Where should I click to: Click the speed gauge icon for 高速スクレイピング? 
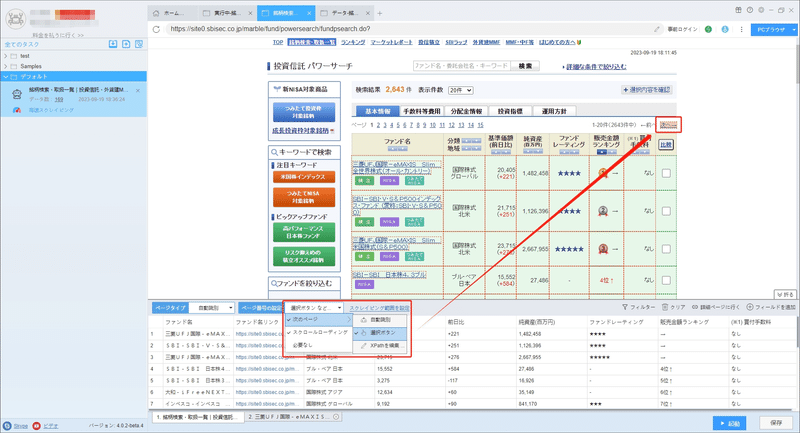pyautogui.click(x=17, y=110)
